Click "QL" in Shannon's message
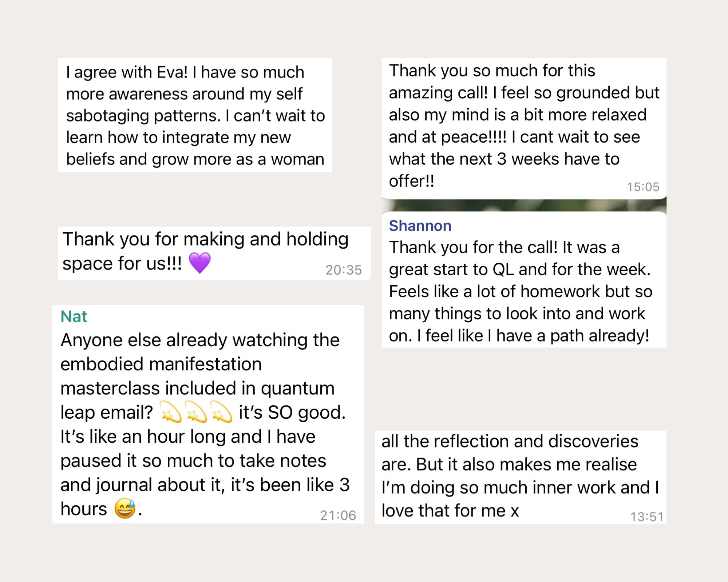 coord(503,270)
